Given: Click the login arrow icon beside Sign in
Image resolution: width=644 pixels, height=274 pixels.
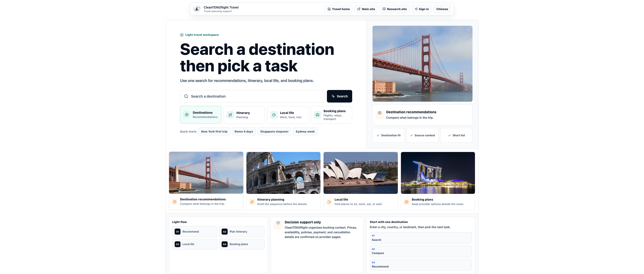Looking at the screenshot, I should coord(416,9).
